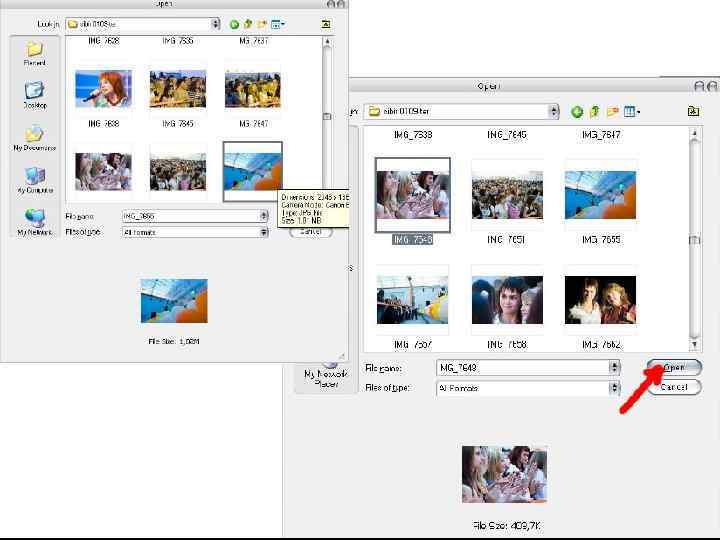Select IMG_7651 crowd thumbnail in right dialog

[507, 195]
